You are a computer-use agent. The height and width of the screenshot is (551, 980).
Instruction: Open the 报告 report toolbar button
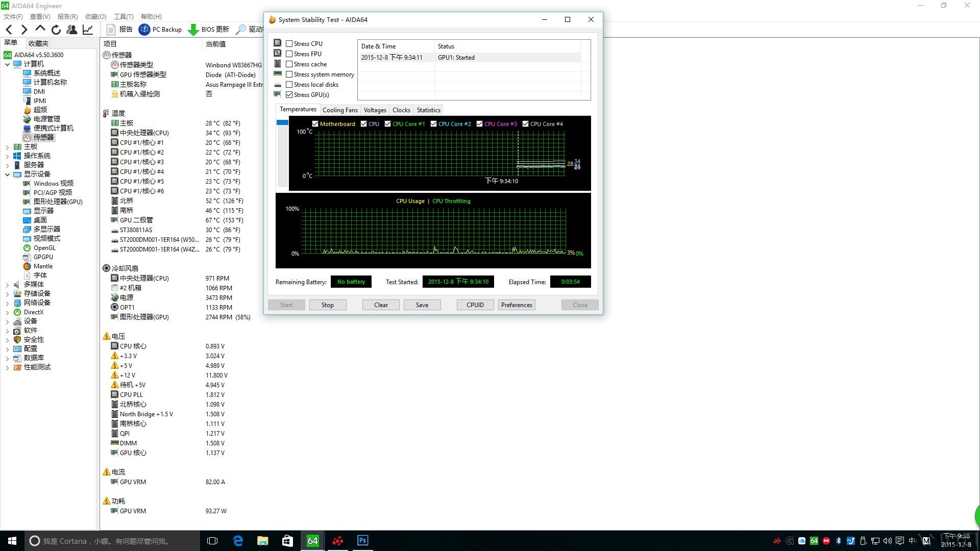click(x=119, y=30)
